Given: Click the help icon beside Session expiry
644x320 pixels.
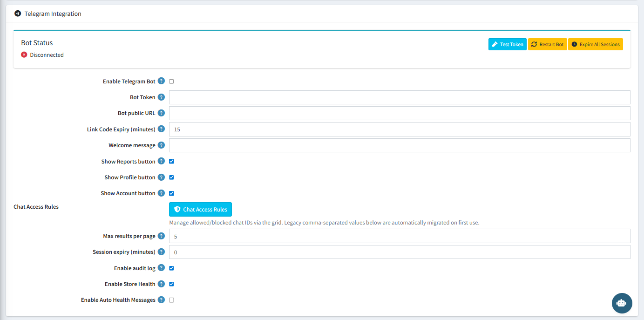Looking at the screenshot, I should point(161,252).
